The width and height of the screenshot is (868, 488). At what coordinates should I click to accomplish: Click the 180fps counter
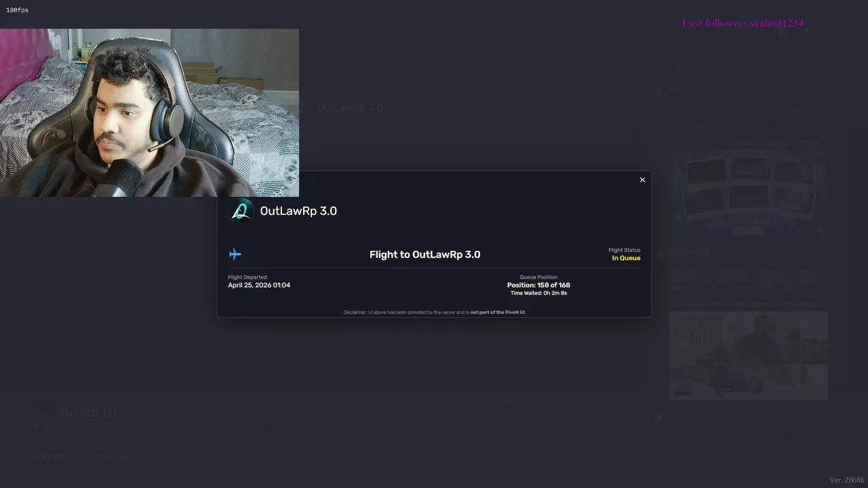pos(17,10)
